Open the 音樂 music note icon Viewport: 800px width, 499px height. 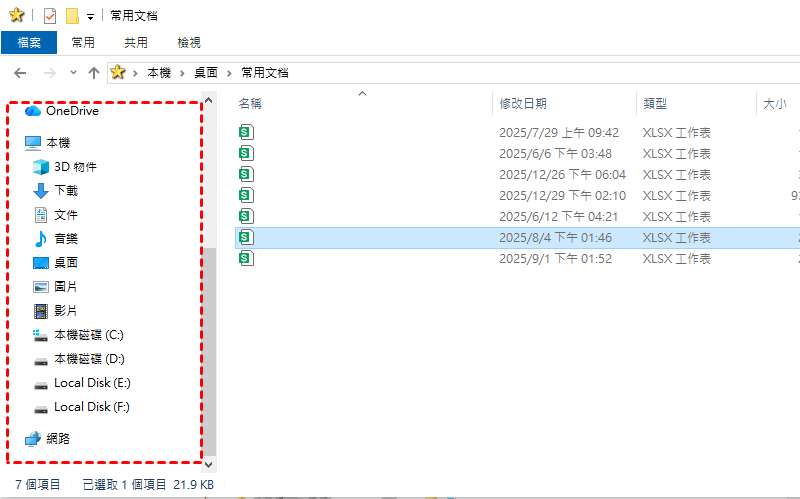(x=41, y=239)
